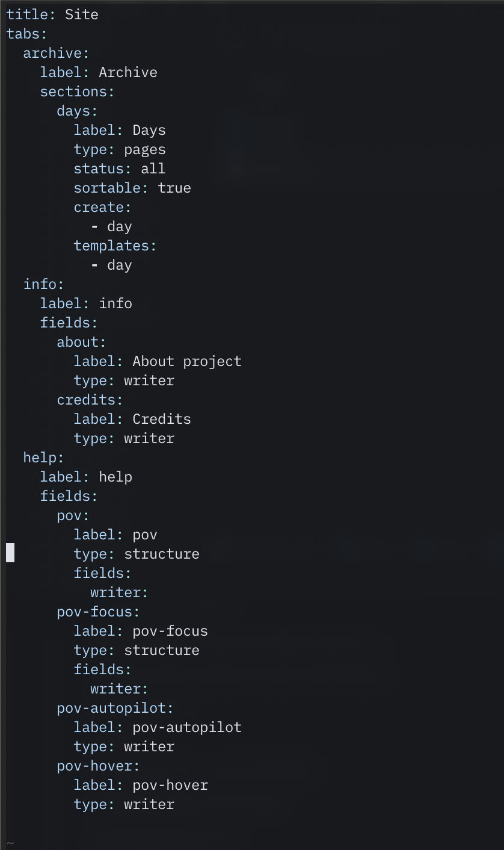This screenshot has height=850, width=504.
Task: Place cursor on the 'templates:' key
Action: 115,246
